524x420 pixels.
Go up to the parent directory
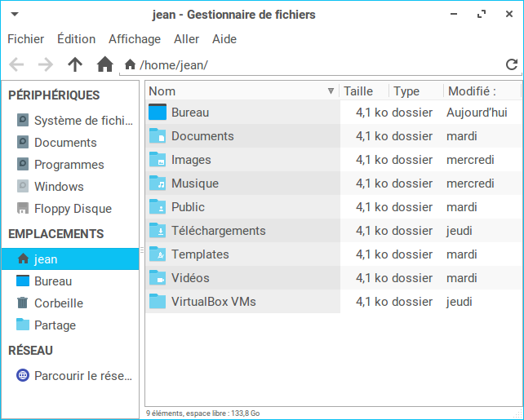click(75, 64)
